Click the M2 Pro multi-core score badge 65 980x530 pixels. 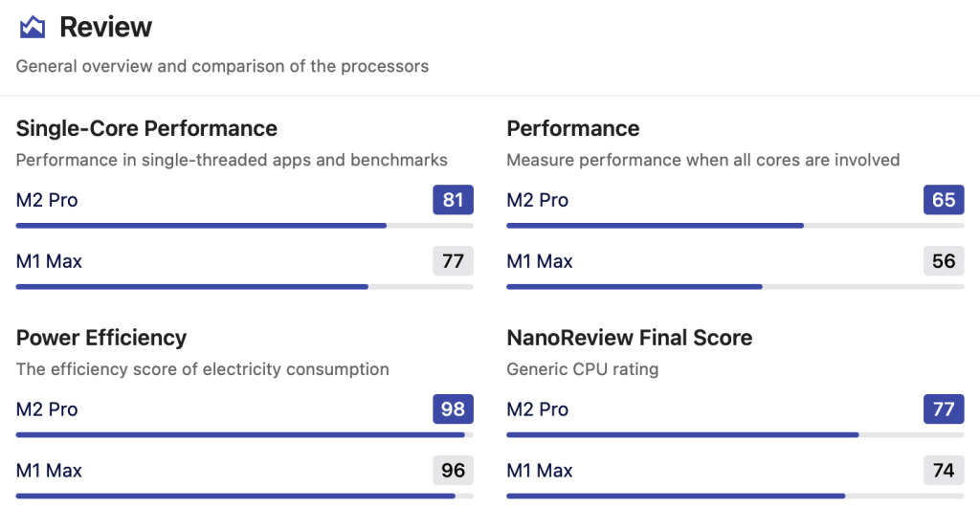coord(944,200)
